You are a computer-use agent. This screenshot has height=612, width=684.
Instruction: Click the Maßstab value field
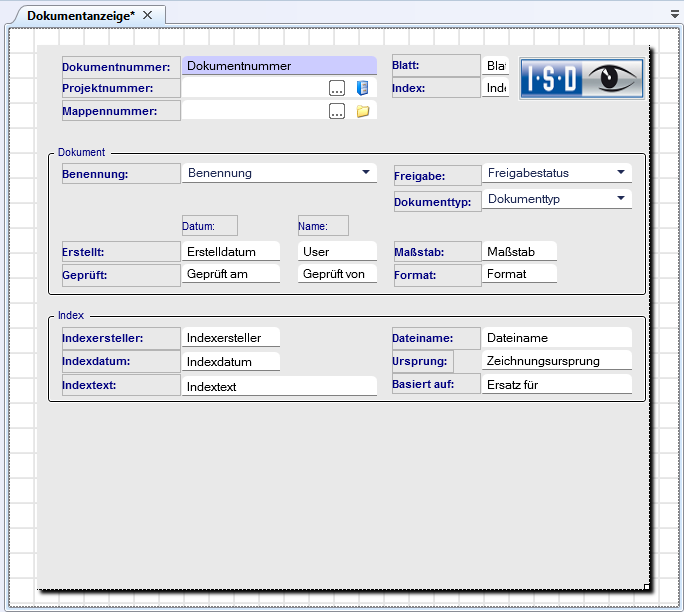[x=520, y=252]
